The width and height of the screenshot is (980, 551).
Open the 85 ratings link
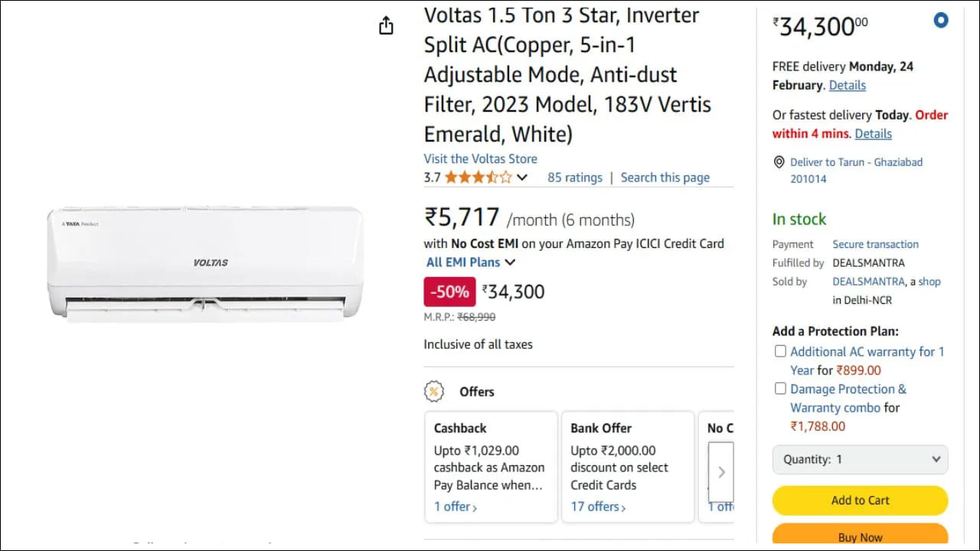click(575, 177)
